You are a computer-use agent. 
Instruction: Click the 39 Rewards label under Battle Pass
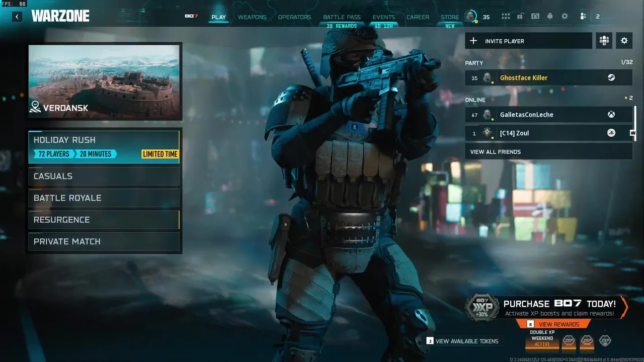coord(342,26)
